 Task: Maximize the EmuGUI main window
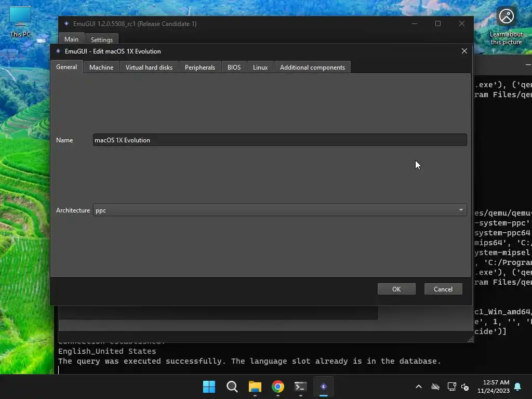[x=437, y=23]
